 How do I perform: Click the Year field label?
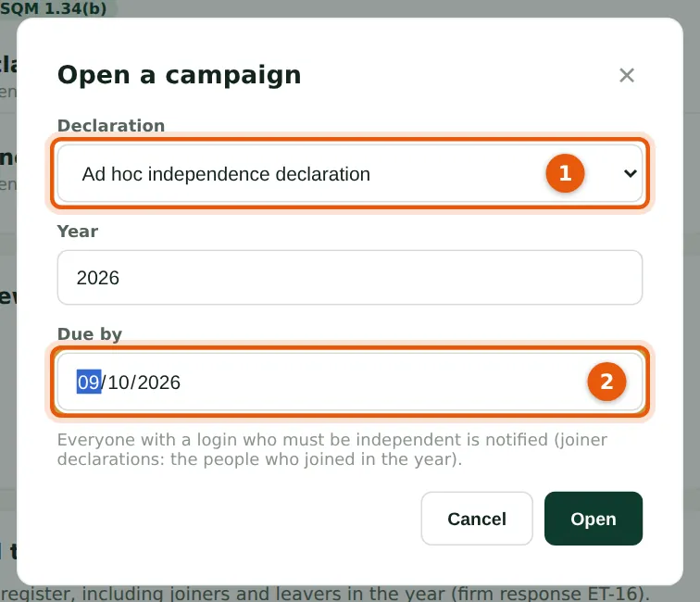(x=78, y=232)
